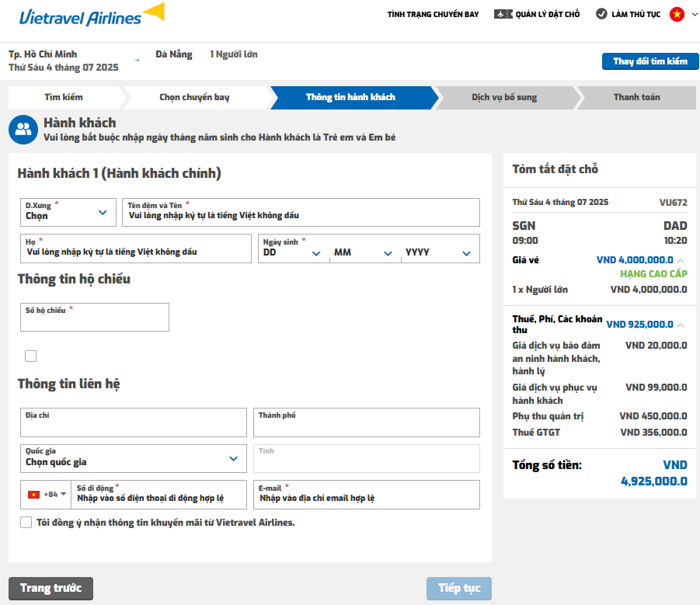Open Tình trạng chuyến bay menu
The width and height of the screenshot is (700, 605).
coord(433,14)
